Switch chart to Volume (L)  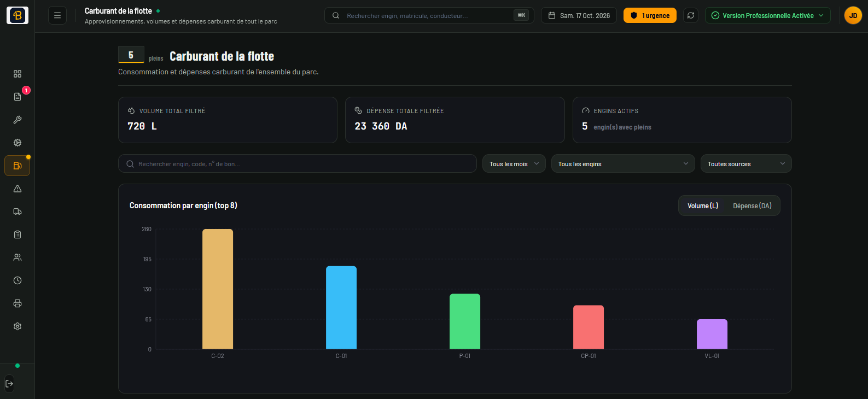[x=703, y=206]
